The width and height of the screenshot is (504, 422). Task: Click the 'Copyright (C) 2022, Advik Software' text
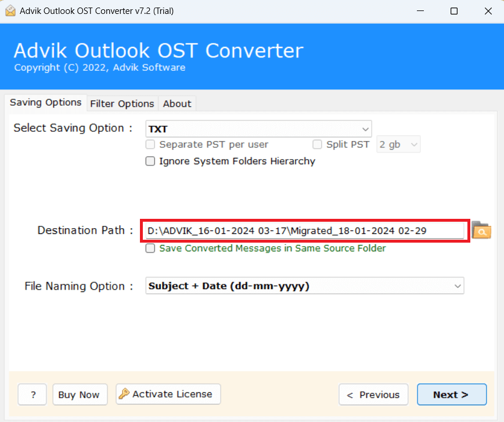click(100, 67)
